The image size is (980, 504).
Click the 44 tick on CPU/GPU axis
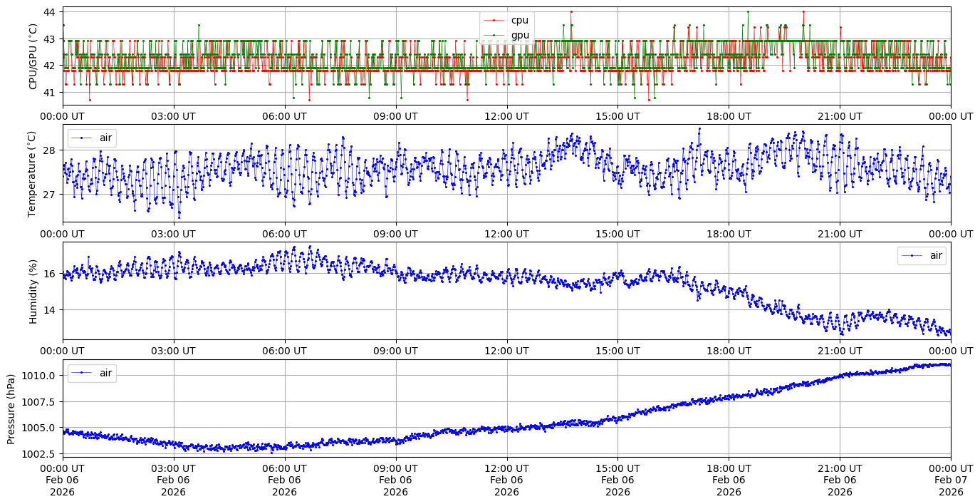51,12
